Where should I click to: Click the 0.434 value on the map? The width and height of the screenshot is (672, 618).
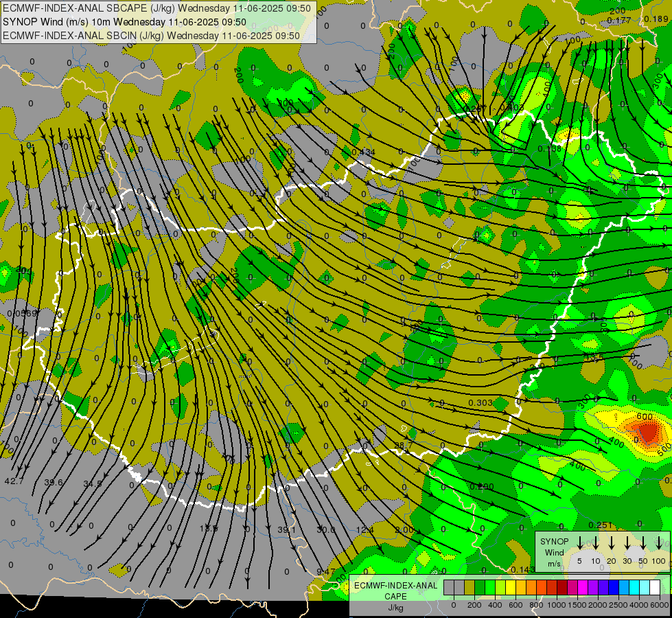point(363,152)
